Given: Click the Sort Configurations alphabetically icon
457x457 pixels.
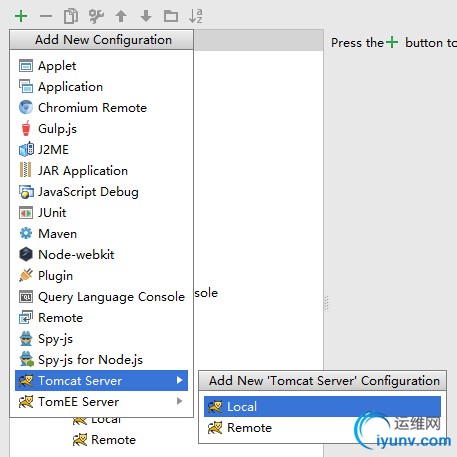Looking at the screenshot, I should pos(196,16).
